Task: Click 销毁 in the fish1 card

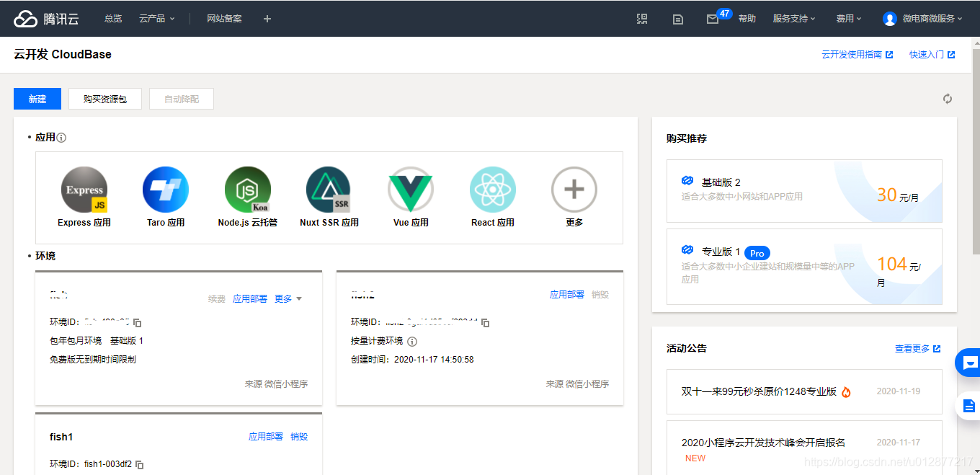Action: [x=299, y=437]
